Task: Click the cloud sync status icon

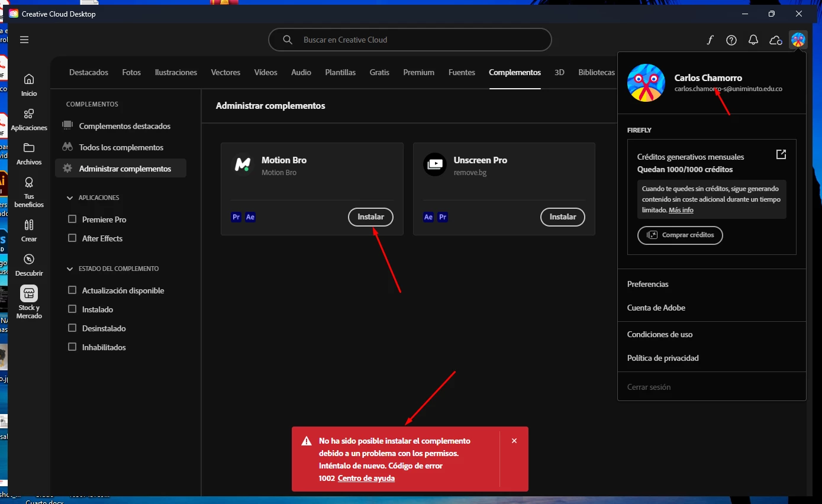Action: tap(775, 40)
